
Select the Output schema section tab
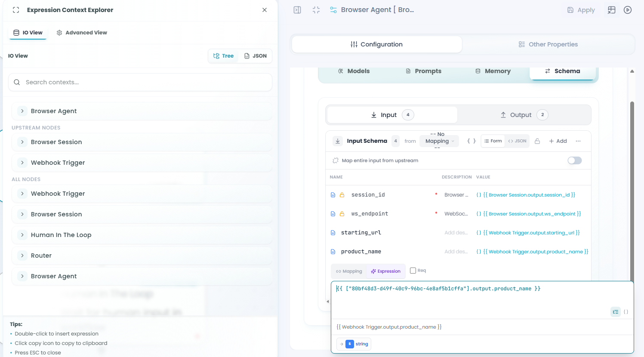coord(524,115)
